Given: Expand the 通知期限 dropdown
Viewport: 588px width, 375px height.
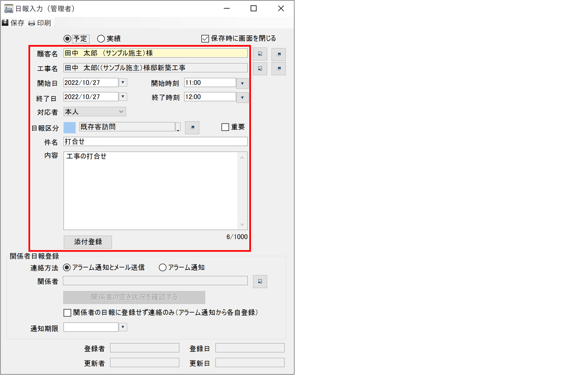Looking at the screenshot, I should [x=123, y=327].
